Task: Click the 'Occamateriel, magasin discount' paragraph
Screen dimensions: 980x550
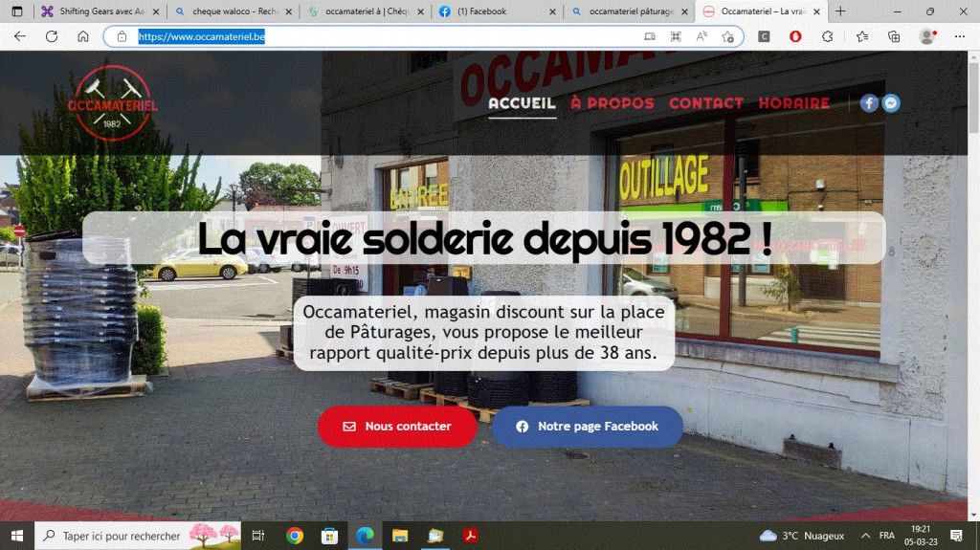Action: tap(484, 333)
